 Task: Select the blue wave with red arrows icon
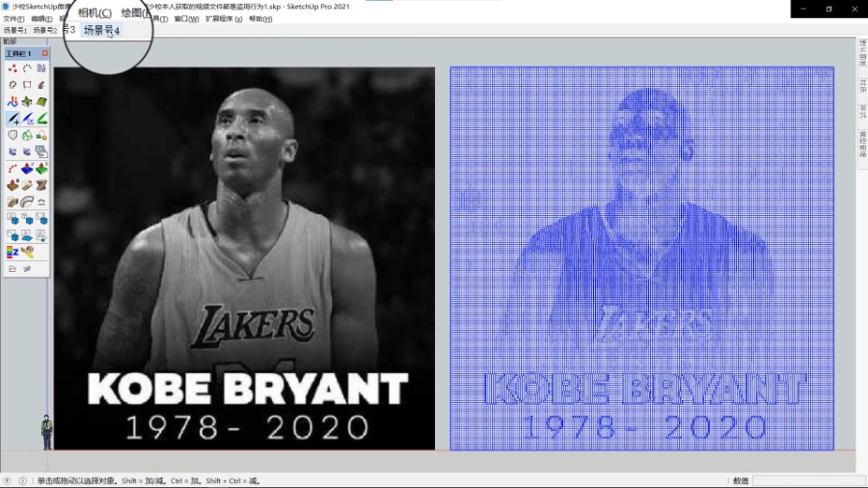(x=13, y=102)
